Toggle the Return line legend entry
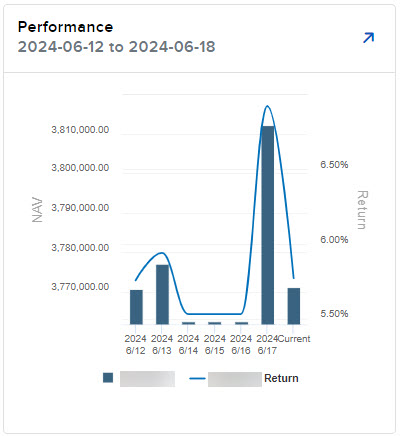The height and width of the screenshot is (436, 400). point(244,378)
